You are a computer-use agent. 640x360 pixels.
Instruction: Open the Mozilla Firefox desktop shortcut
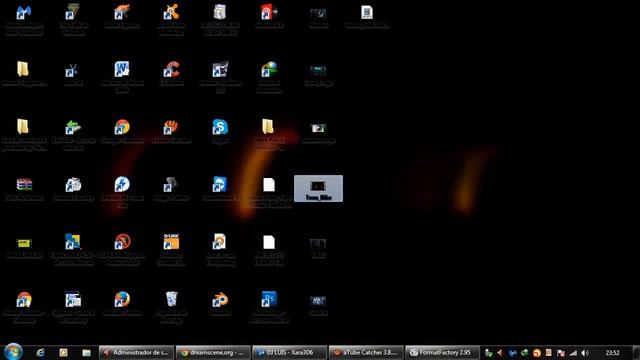tap(122, 299)
